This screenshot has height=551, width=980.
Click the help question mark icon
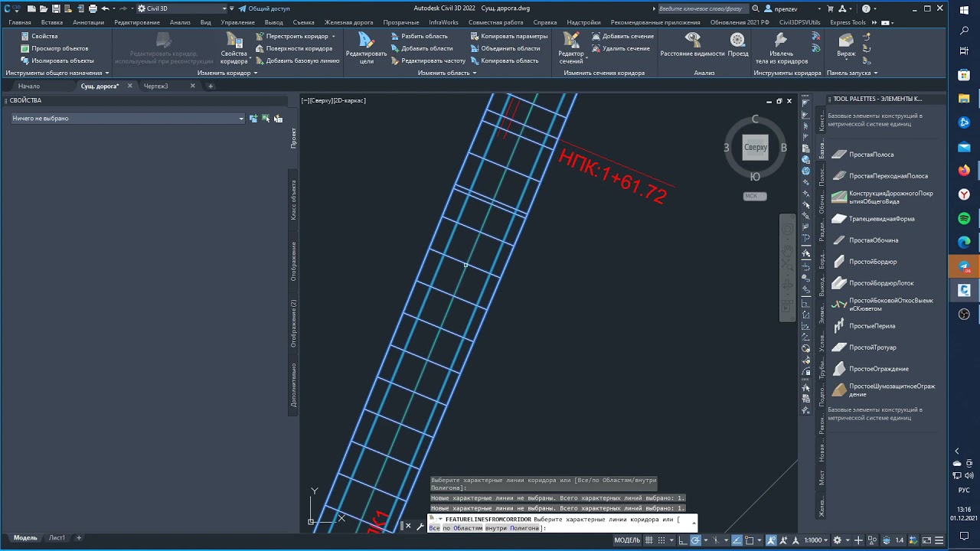click(x=866, y=8)
